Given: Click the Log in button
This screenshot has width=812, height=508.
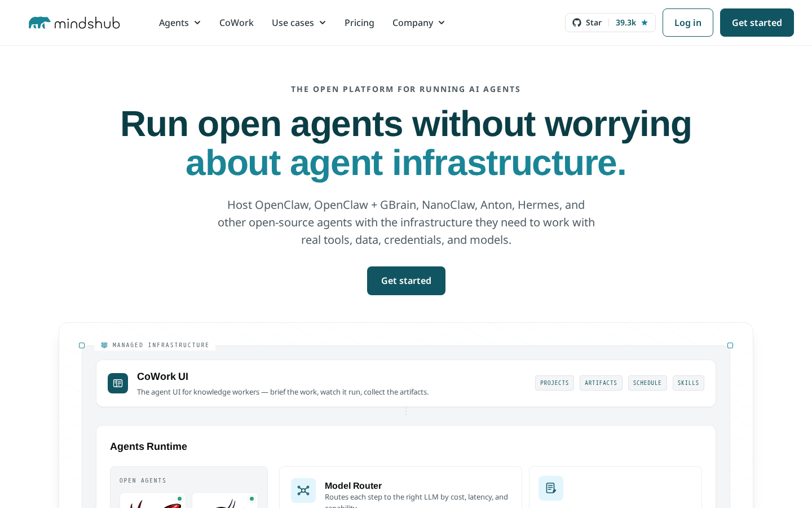Looking at the screenshot, I should pyautogui.click(x=688, y=23).
